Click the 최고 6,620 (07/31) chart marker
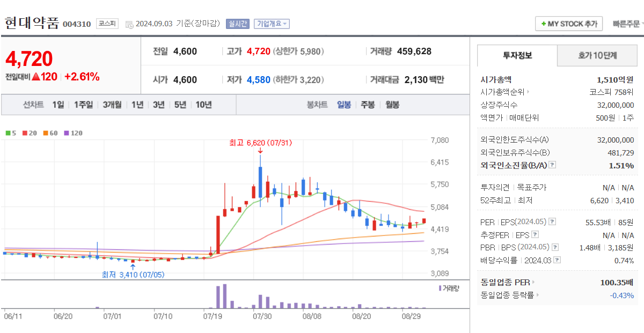This screenshot has width=644, height=333. pyautogui.click(x=260, y=143)
